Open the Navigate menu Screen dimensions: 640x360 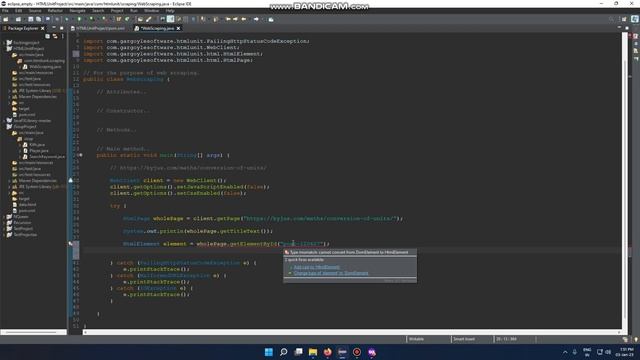click(77, 11)
